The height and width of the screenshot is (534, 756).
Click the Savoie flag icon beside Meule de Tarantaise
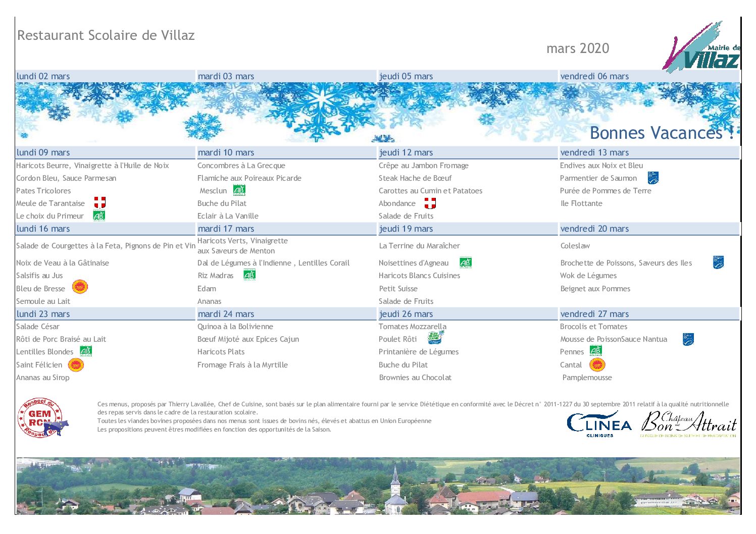[x=100, y=203]
